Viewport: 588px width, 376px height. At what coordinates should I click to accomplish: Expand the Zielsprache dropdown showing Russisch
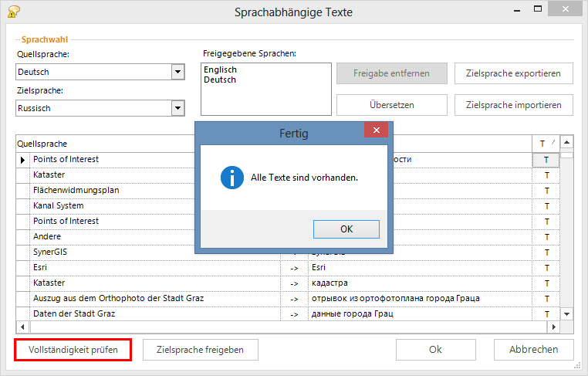coord(178,108)
